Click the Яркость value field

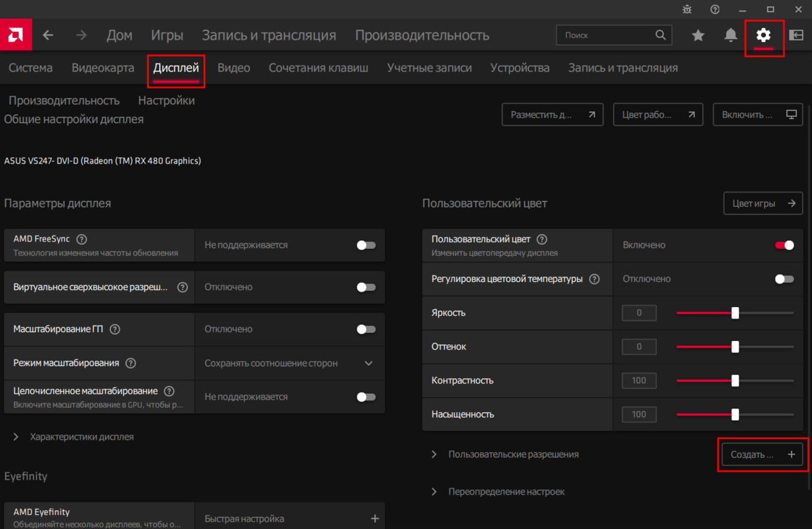click(x=639, y=313)
